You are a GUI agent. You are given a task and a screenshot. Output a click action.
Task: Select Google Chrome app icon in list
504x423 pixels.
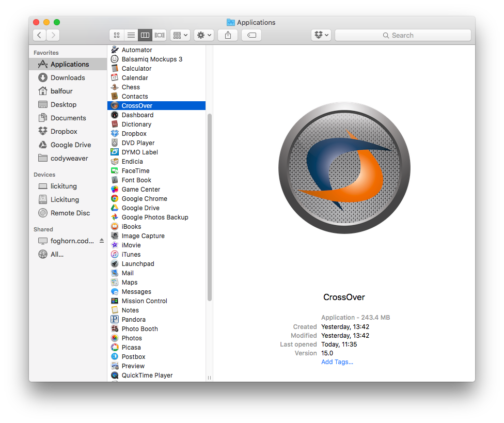tap(115, 199)
